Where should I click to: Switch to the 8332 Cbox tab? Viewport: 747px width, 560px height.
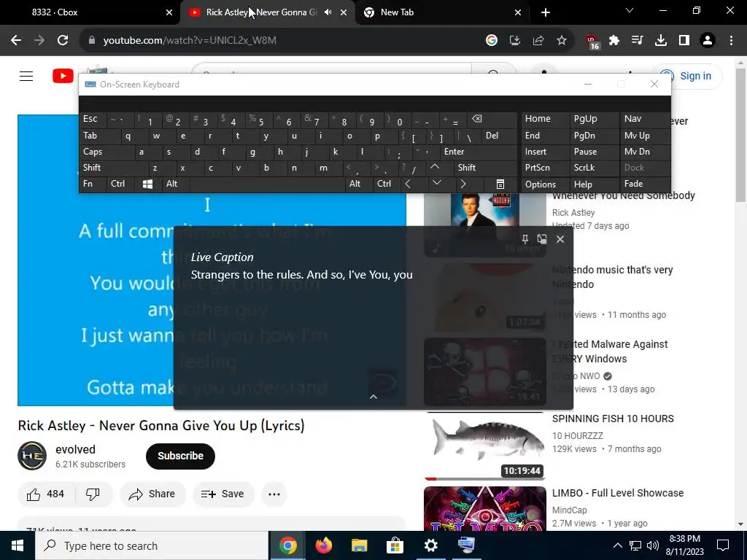coord(90,12)
